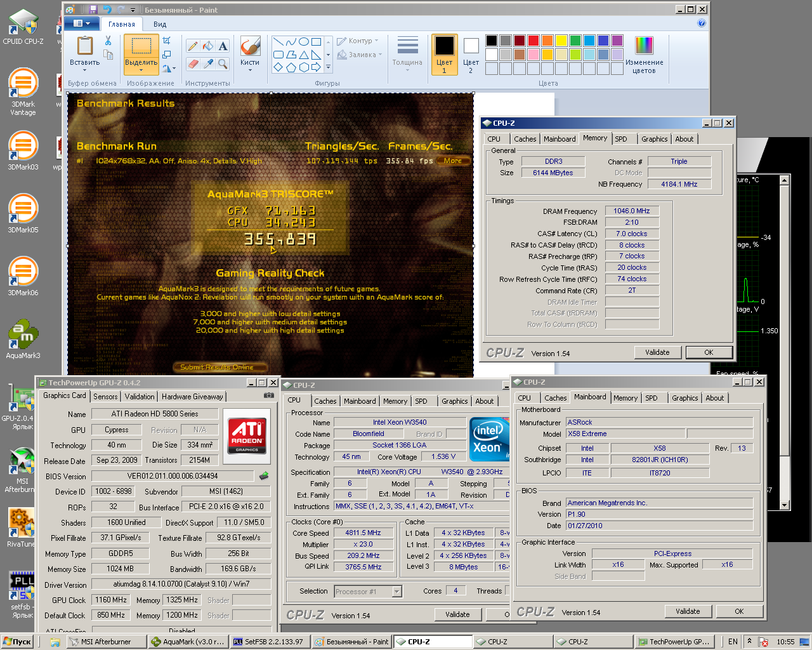
Task: Open the Fill (Заливка) dropdown
Action: (360, 55)
